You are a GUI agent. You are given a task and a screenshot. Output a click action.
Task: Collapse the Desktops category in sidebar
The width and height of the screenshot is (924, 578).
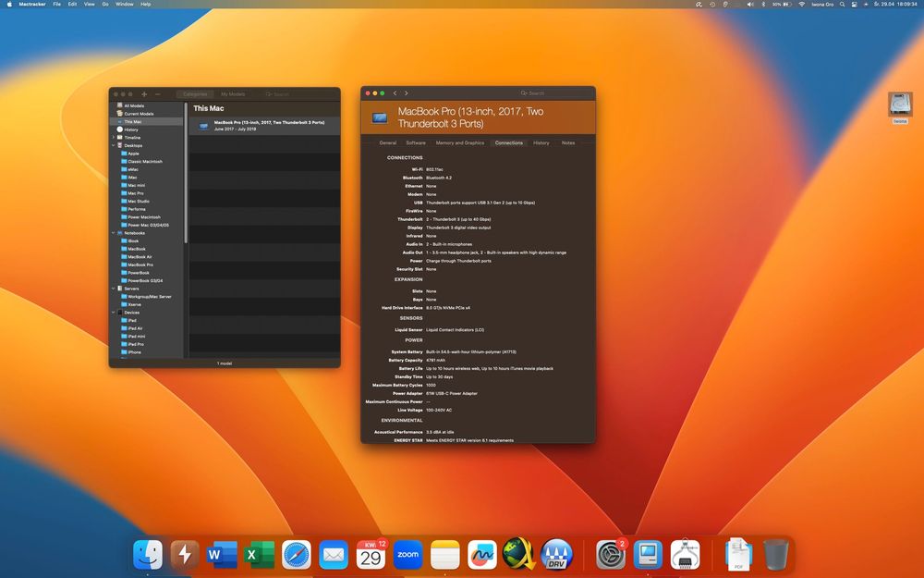tap(113, 146)
